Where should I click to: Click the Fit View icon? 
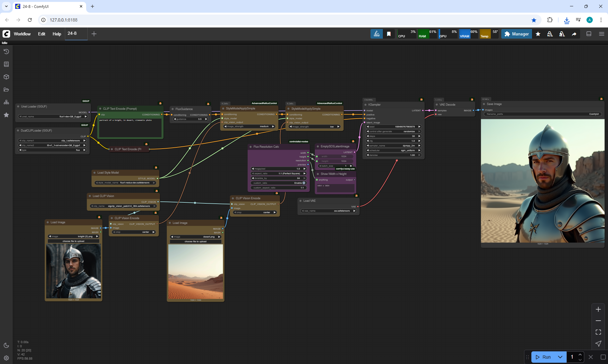(598, 332)
